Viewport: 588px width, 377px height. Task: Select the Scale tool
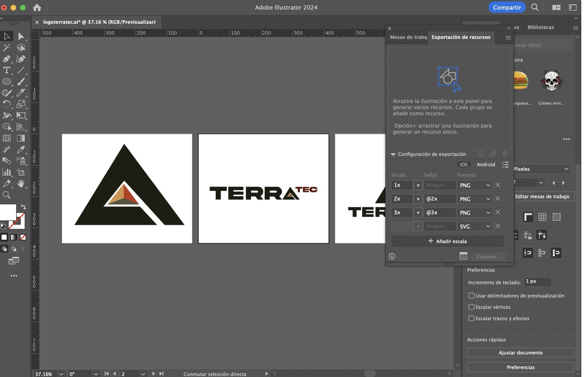21,104
